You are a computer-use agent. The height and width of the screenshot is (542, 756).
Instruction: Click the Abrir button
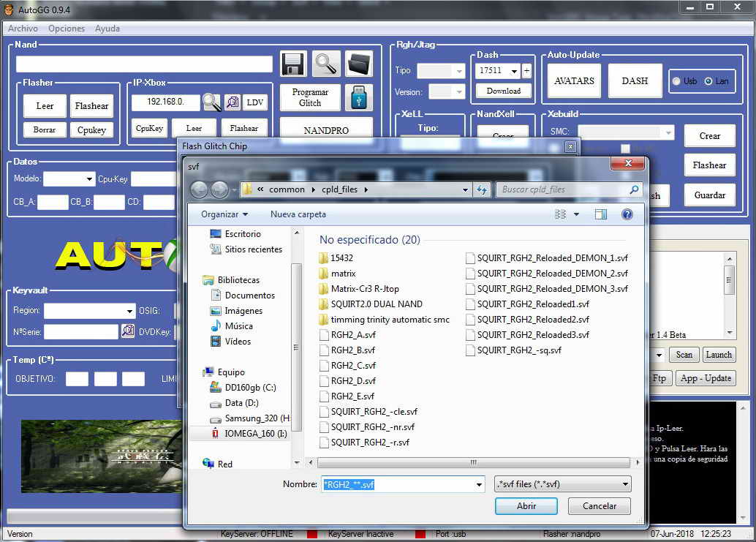click(526, 506)
